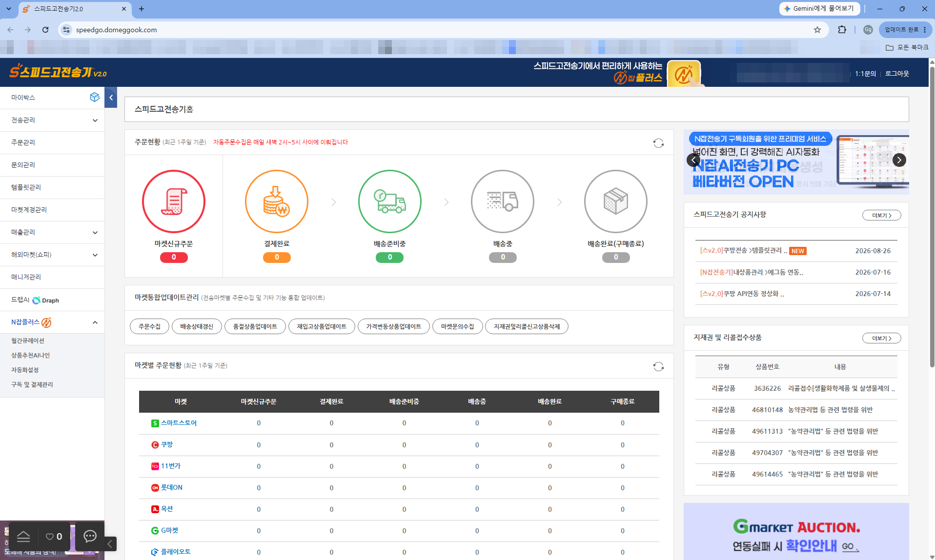The image size is (935, 560).
Task: Select 구독 및 결제관리 submenu item
Action: pyautogui.click(x=32, y=384)
